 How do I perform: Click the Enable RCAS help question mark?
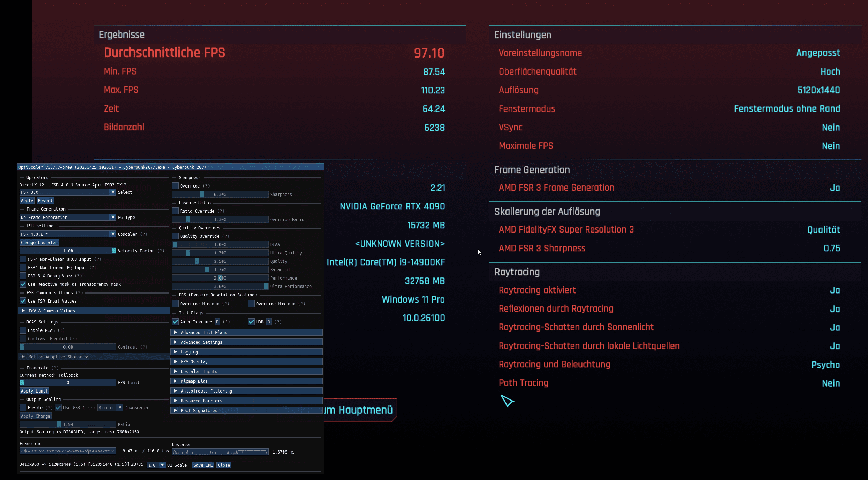pyautogui.click(x=61, y=330)
